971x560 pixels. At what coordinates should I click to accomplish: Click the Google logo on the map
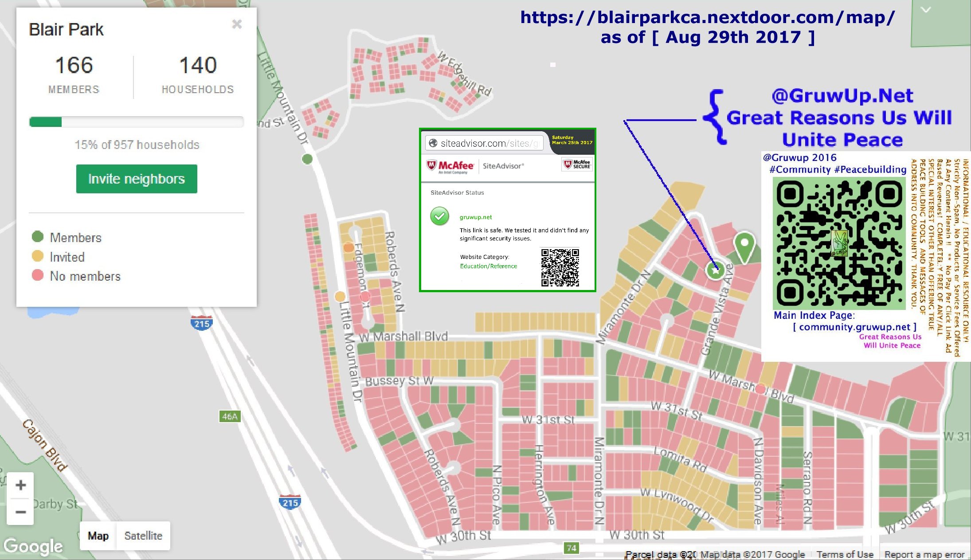33,546
